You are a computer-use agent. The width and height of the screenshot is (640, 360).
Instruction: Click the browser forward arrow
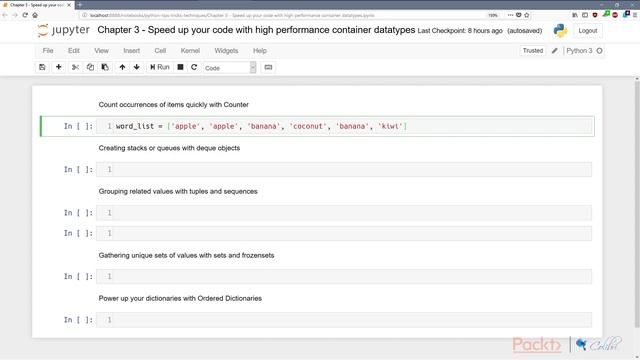[x=15, y=15]
